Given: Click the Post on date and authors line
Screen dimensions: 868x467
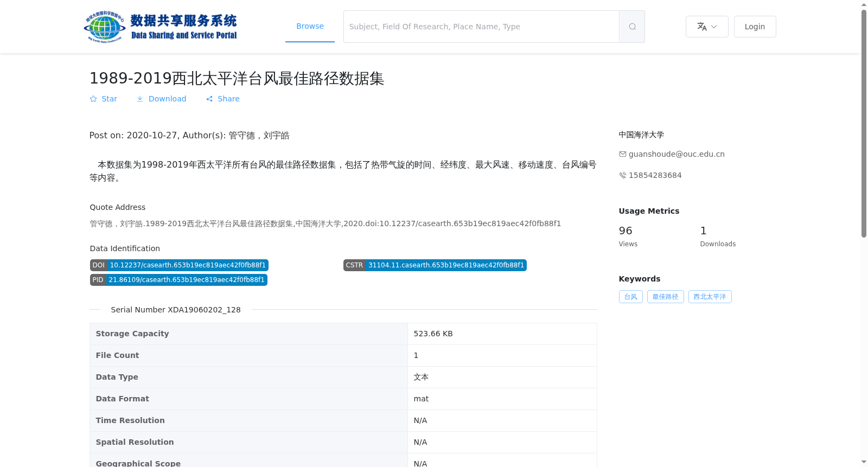Looking at the screenshot, I should tap(189, 136).
